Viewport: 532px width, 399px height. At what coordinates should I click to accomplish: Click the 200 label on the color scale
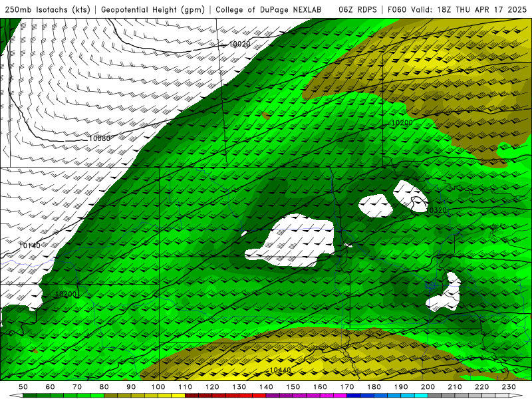coord(428,387)
